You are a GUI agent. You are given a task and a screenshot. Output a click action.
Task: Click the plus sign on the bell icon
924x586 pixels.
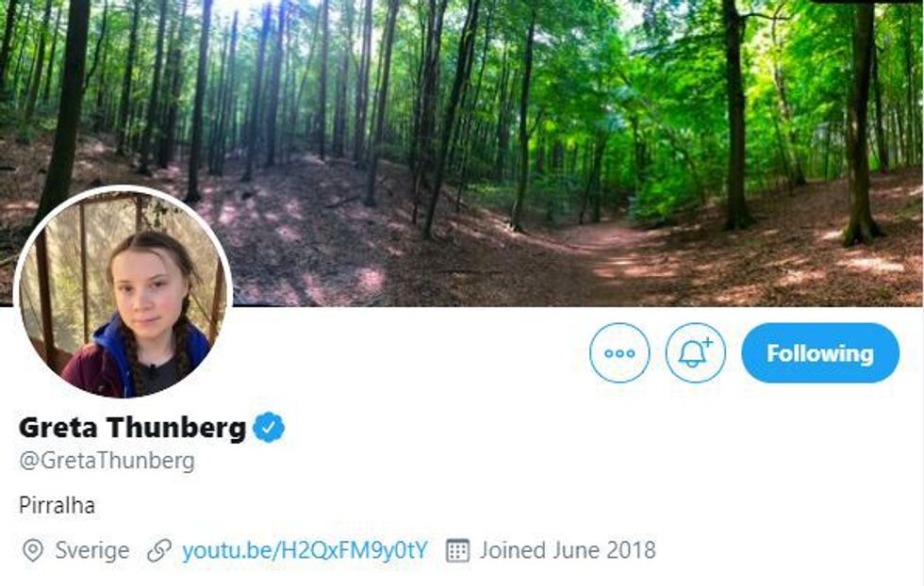[708, 343]
